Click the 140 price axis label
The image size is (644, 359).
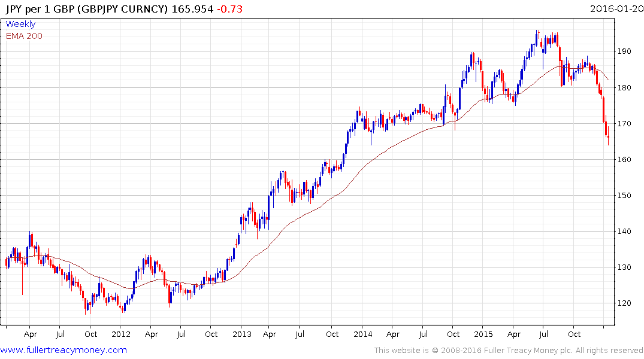tap(624, 232)
